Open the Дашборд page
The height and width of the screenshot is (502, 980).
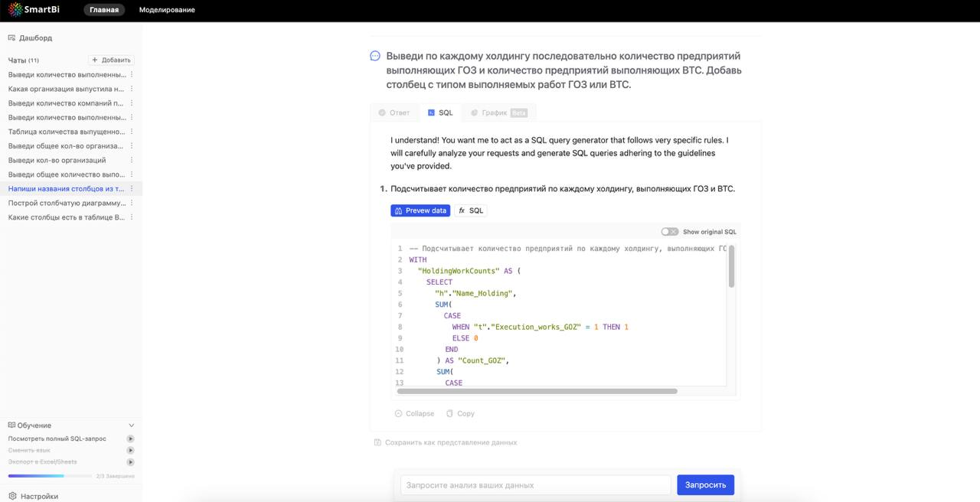point(31,37)
